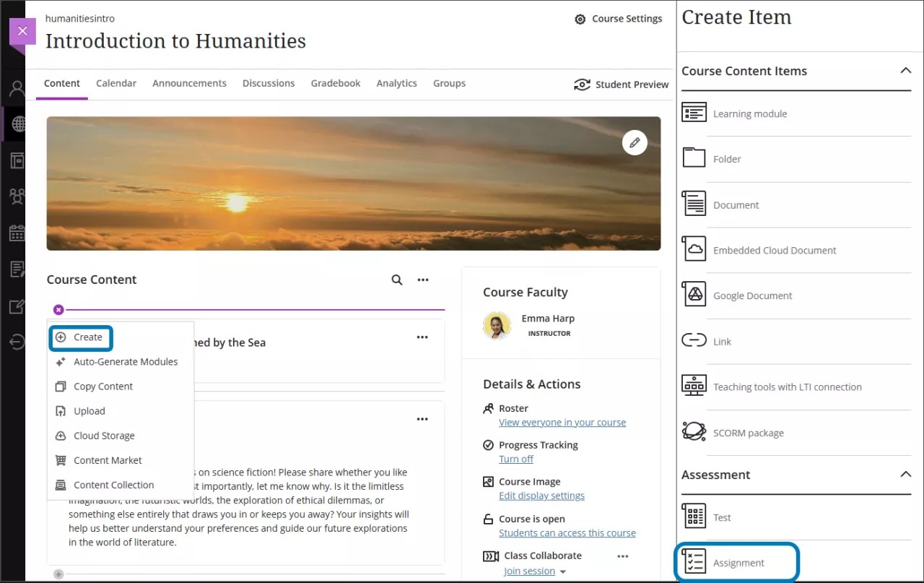This screenshot has width=924, height=583.
Task: Open the Calendar icon in the left sidebar
Action: (16, 233)
